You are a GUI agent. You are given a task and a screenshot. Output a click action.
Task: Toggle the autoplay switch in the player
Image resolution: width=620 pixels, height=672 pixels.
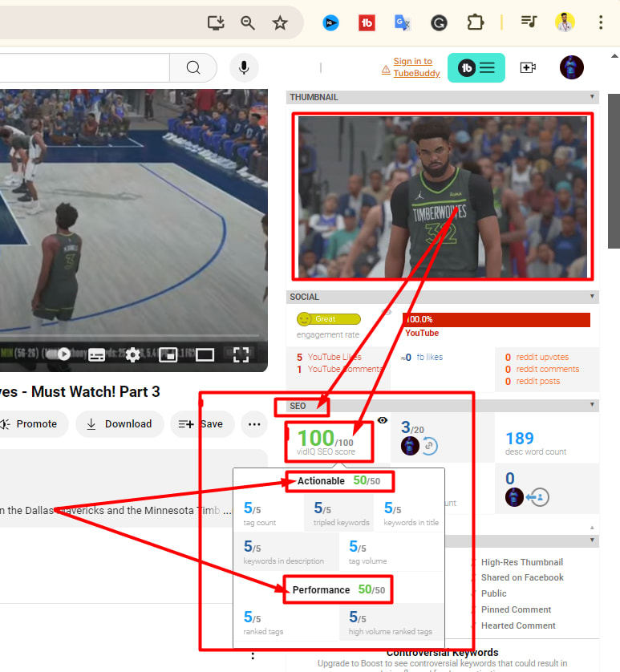pos(60,354)
